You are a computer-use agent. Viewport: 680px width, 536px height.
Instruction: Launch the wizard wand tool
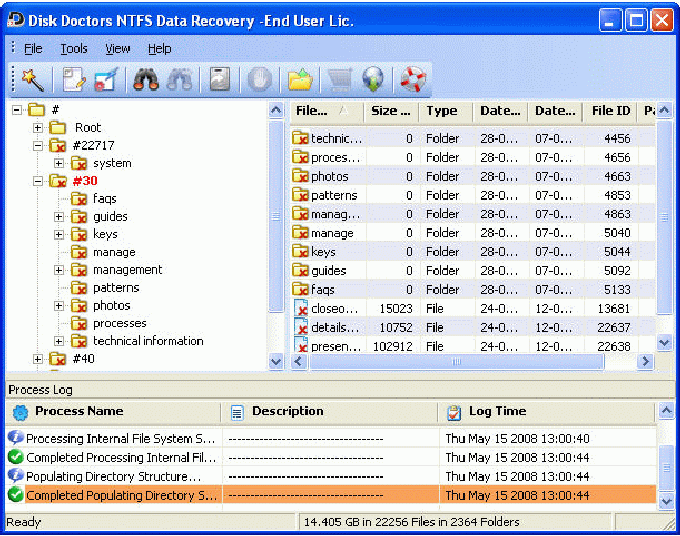click(33, 80)
